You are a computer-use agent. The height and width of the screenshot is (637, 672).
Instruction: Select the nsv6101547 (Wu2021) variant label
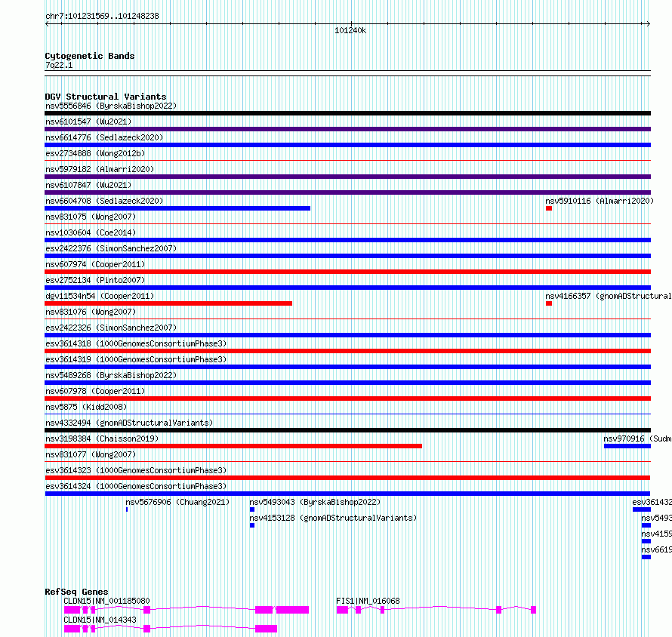[88, 122]
